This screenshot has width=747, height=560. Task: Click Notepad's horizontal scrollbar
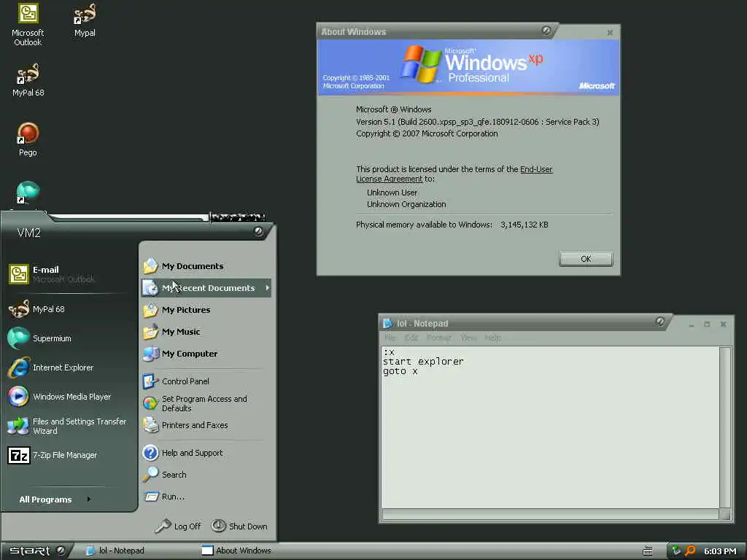coord(550,514)
